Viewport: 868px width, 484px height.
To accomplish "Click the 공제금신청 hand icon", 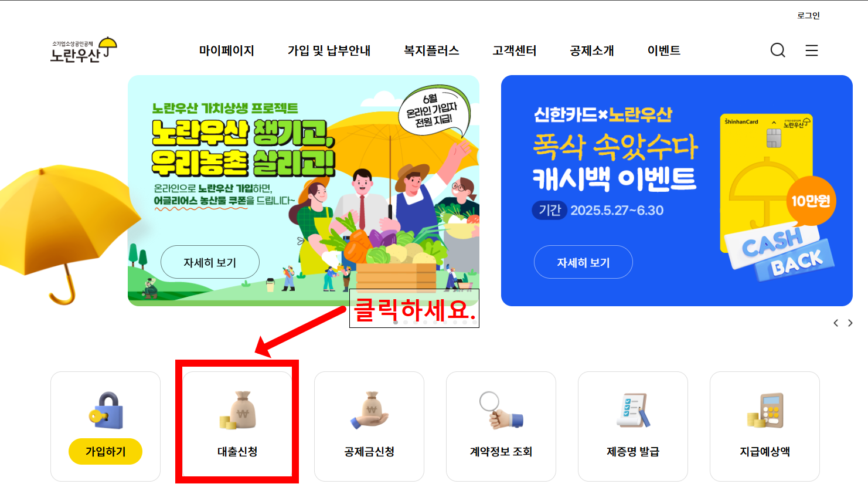I will (x=369, y=410).
